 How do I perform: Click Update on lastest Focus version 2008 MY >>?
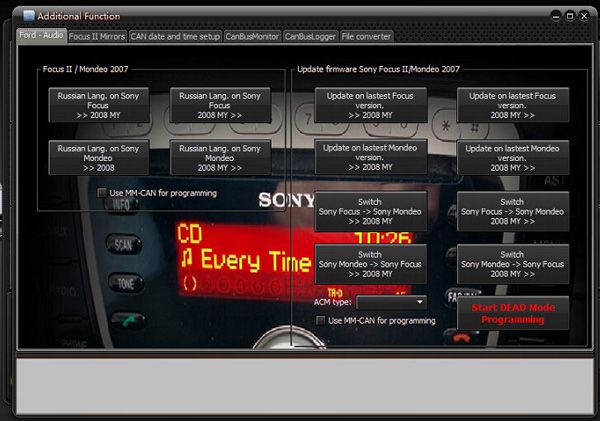513,105
